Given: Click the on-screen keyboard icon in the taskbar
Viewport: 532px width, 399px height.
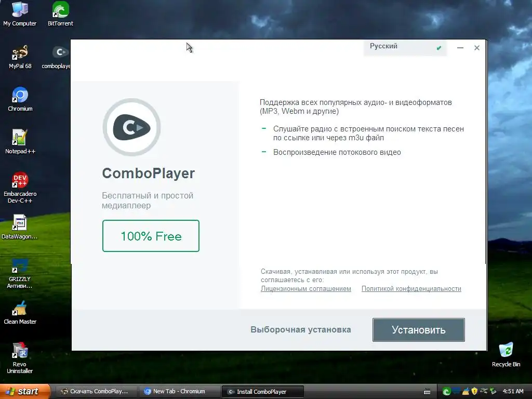Looking at the screenshot, I should [x=427, y=392].
